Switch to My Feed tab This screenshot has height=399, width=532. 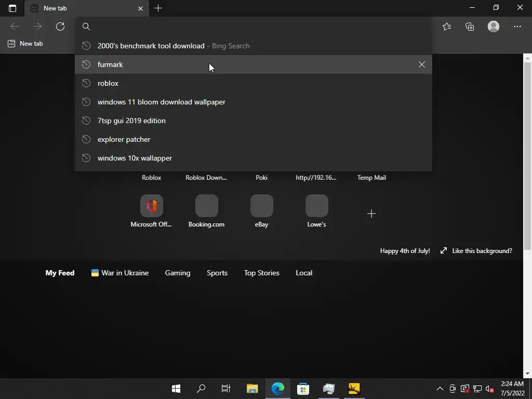click(60, 273)
